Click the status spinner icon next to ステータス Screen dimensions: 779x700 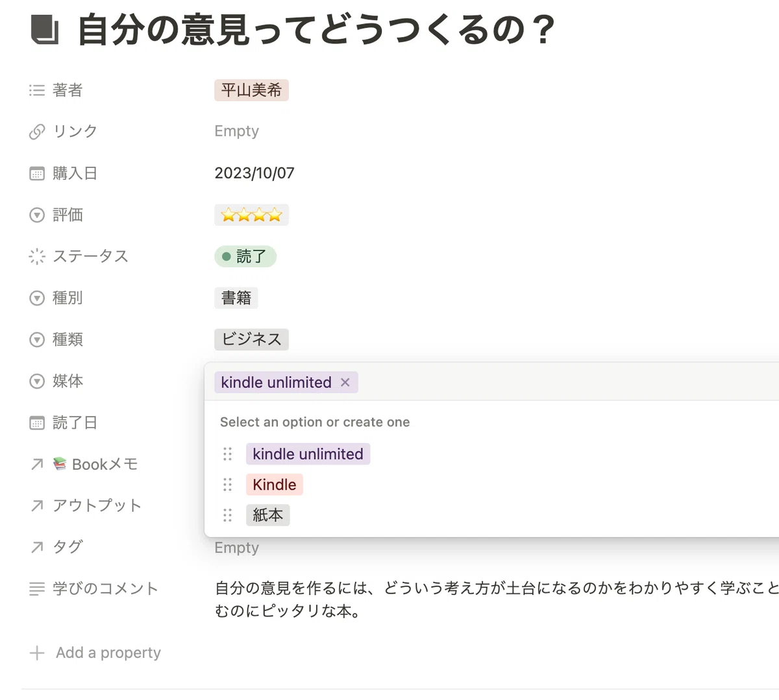click(x=37, y=256)
